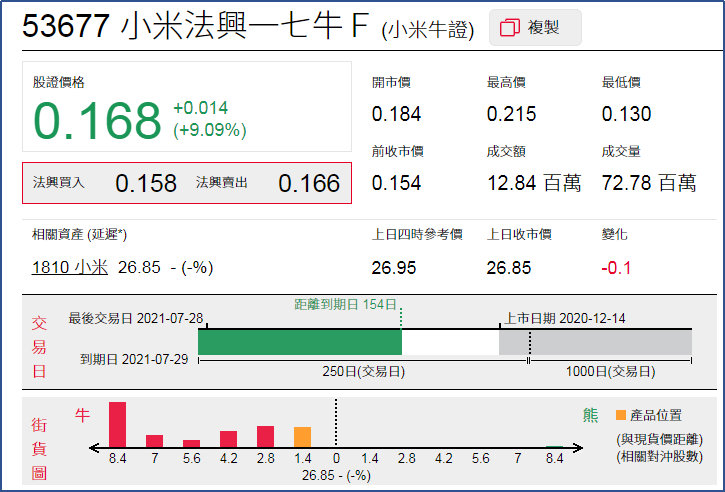Image resolution: width=725 pixels, height=492 pixels.
Task: Click the 成交量 value 72.78 百萬
Action: [649, 183]
